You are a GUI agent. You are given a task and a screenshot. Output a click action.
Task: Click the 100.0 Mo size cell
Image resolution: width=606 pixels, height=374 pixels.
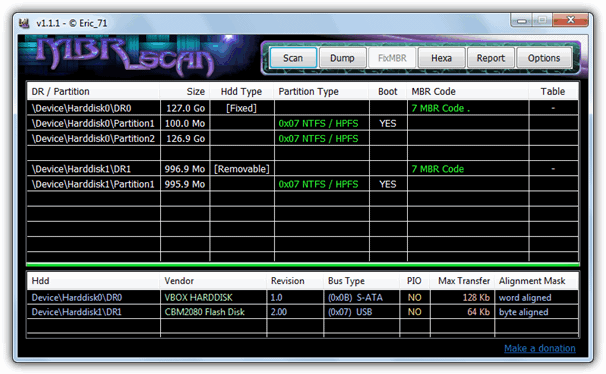pyautogui.click(x=185, y=123)
